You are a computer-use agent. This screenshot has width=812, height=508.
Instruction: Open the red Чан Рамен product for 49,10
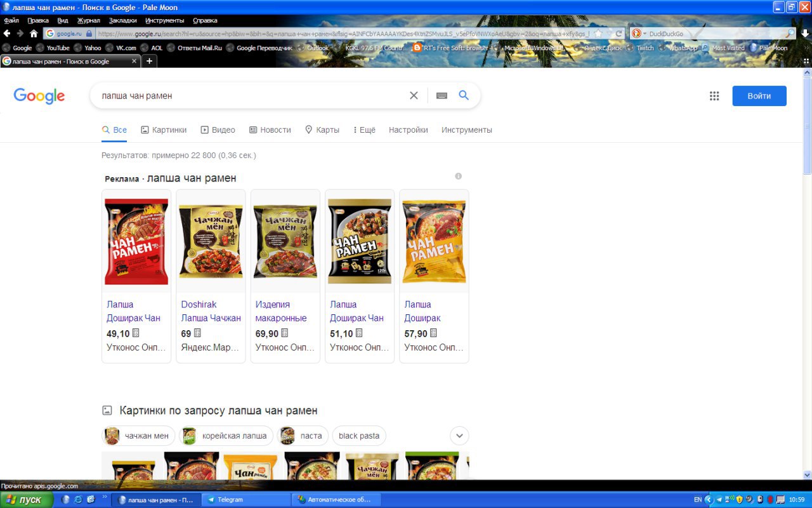coord(136,276)
